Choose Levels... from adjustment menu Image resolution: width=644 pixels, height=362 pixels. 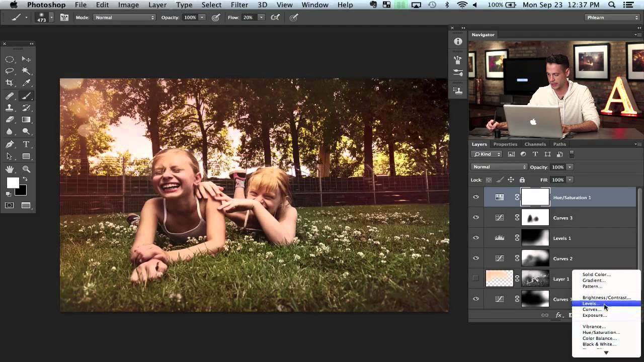[606, 303]
